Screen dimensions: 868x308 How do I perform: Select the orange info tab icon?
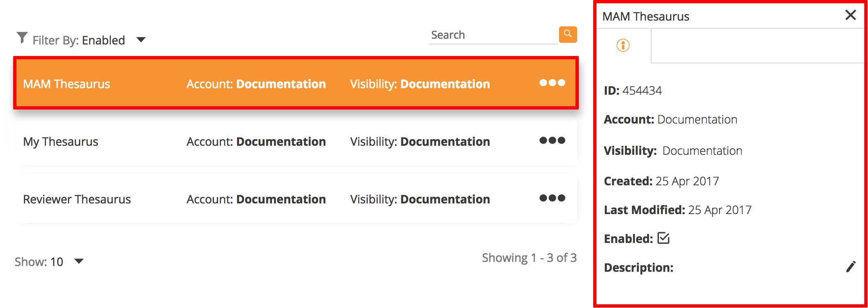[x=623, y=45]
